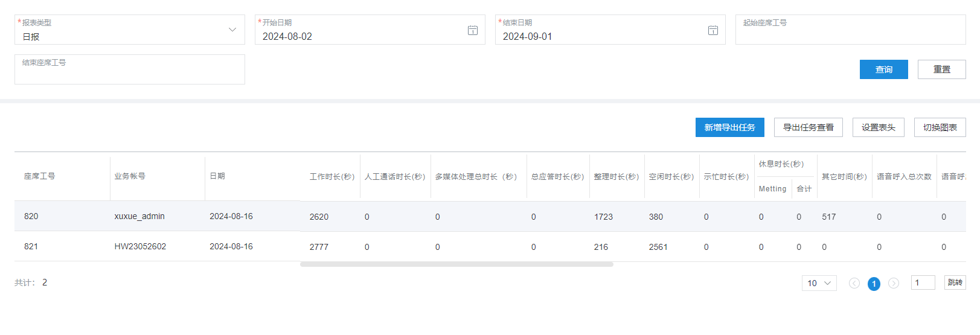Click the 总应答时长(秒) column header
This screenshot has width=980, height=335.
tap(557, 177)
